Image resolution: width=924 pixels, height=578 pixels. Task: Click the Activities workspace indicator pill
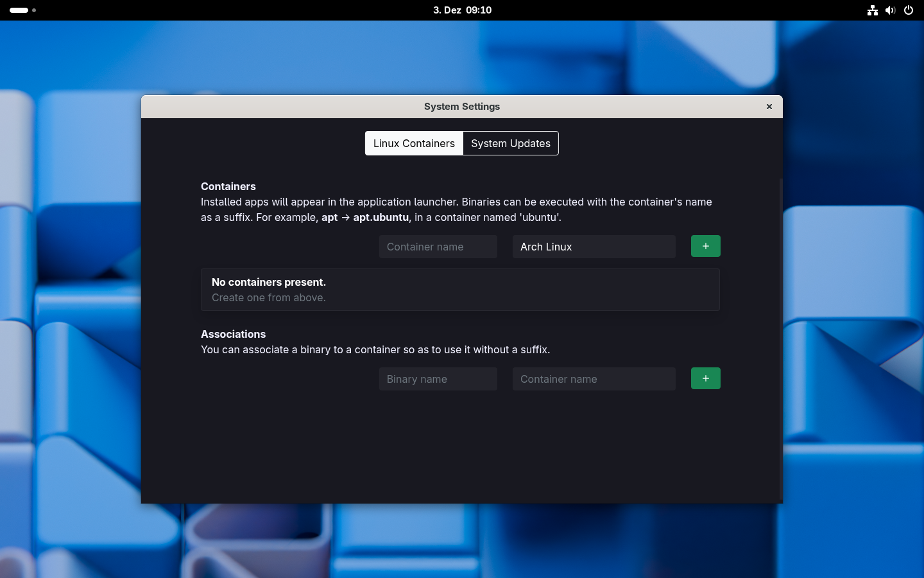19,10
